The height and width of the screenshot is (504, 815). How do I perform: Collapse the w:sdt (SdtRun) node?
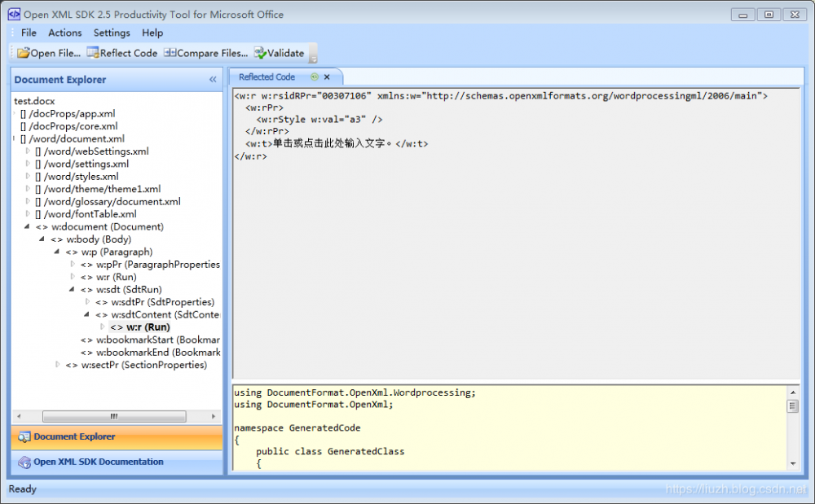(73, 290)
